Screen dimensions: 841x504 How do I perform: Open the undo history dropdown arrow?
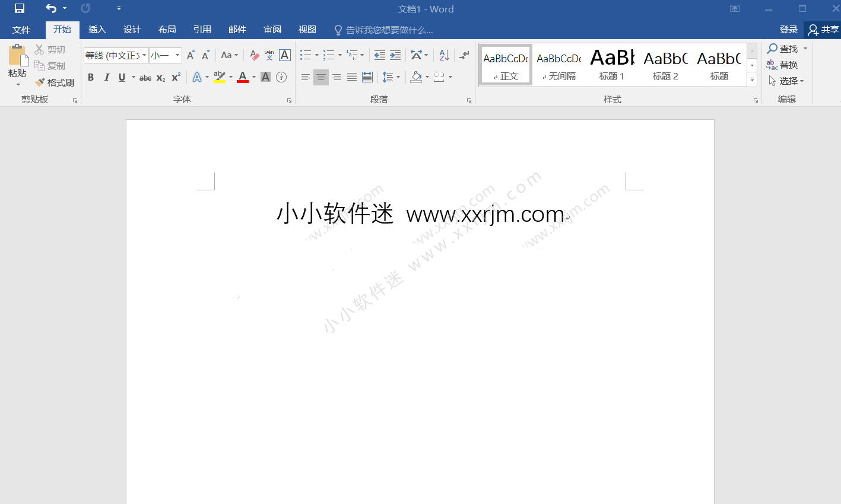(x=65, y=8)
